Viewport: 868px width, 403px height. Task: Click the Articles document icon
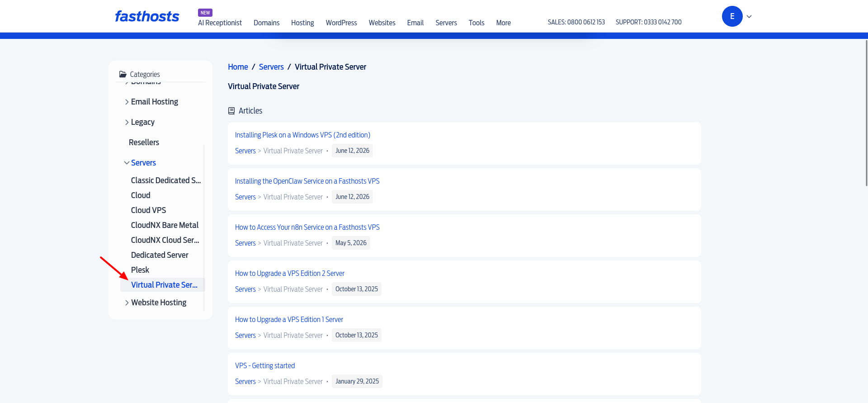pos(231,111)
